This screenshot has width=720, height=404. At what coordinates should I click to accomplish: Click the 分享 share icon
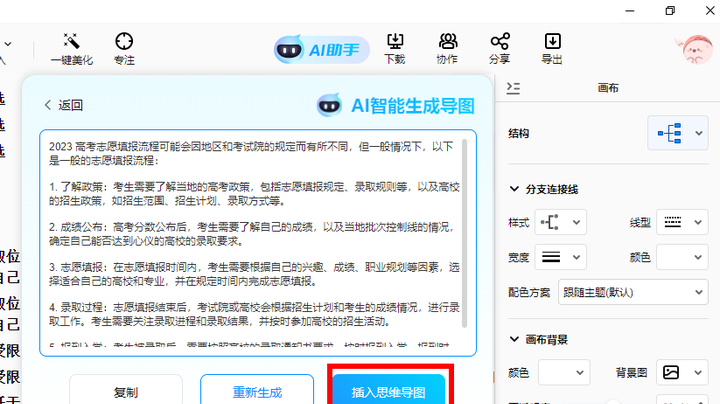coord(500,41)
